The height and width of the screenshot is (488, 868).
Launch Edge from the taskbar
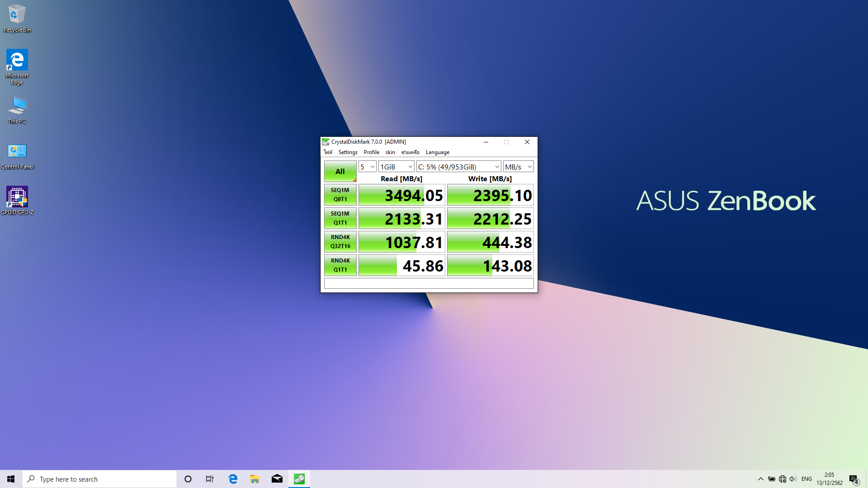pos(233,479)
